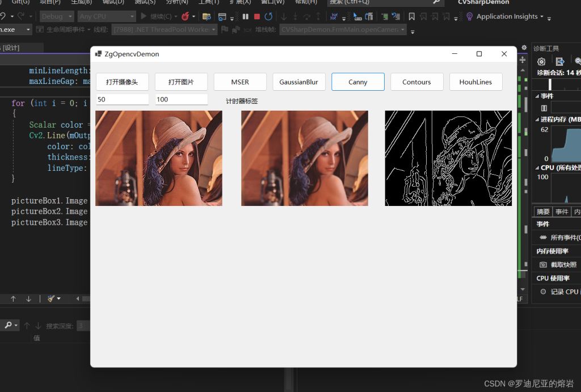Toggle the Record CPU profile radio button
The height and width of the screenshot is (392, 581).
(x=543, y=292)
